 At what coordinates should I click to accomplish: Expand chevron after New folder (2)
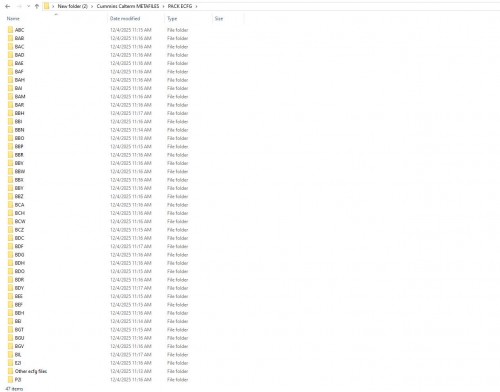(x=92, y=6)
